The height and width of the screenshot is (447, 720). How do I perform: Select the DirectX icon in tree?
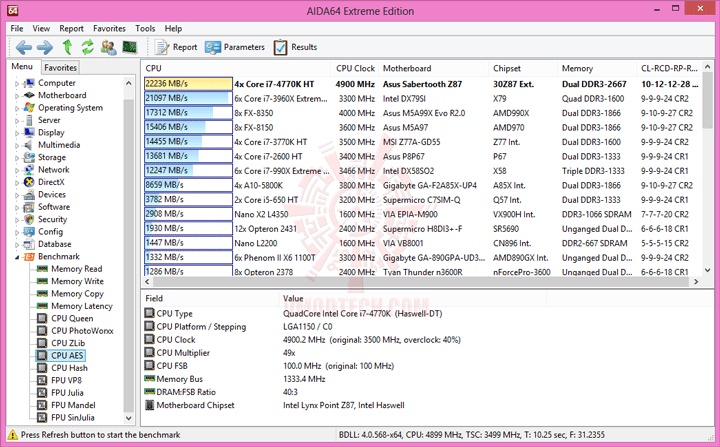click(x=29, y=182)
